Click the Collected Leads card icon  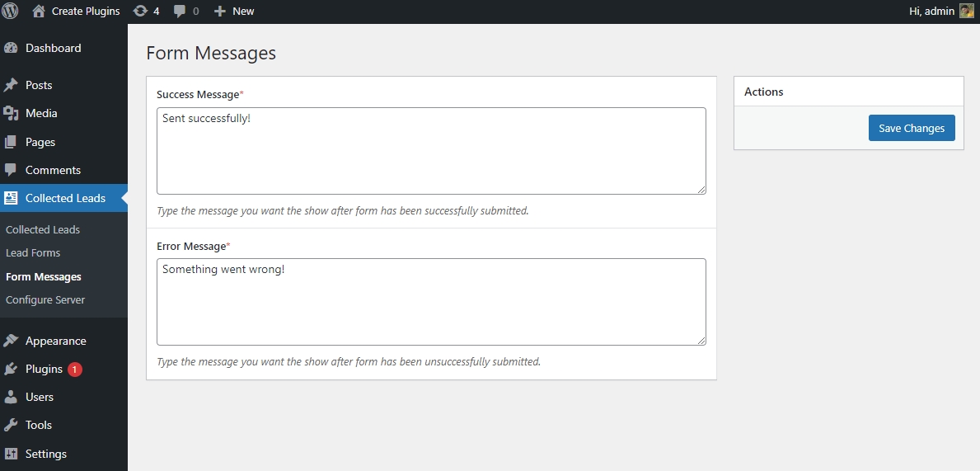[x=11, y=198]
